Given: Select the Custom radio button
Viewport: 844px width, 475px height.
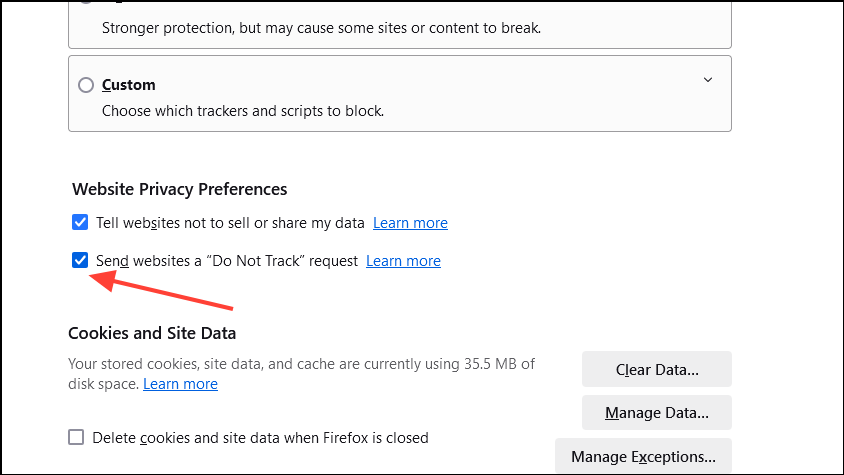Looking at the screenshot, I should pos(86,85).
